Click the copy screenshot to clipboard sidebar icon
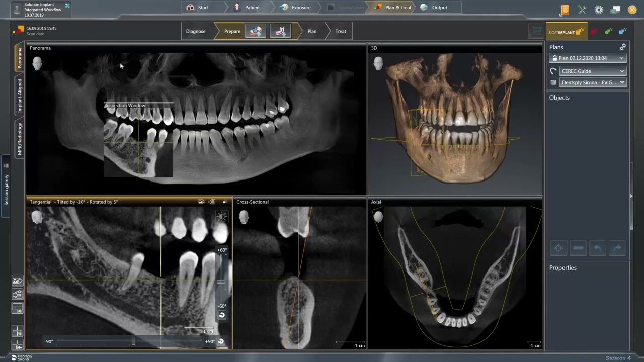 point(17,294)
